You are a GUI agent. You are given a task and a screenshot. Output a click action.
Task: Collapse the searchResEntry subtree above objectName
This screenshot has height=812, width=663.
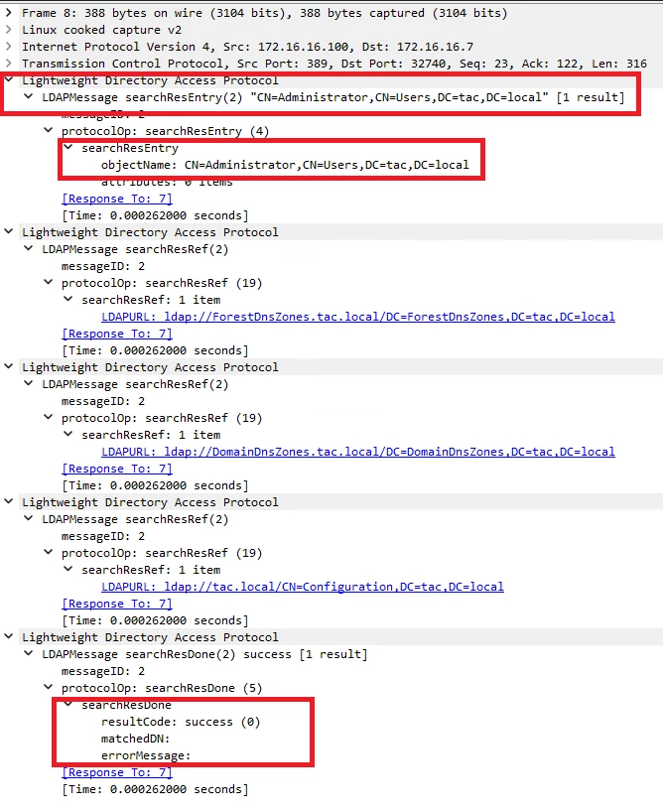pyautogui.click(x=67, y=148)
